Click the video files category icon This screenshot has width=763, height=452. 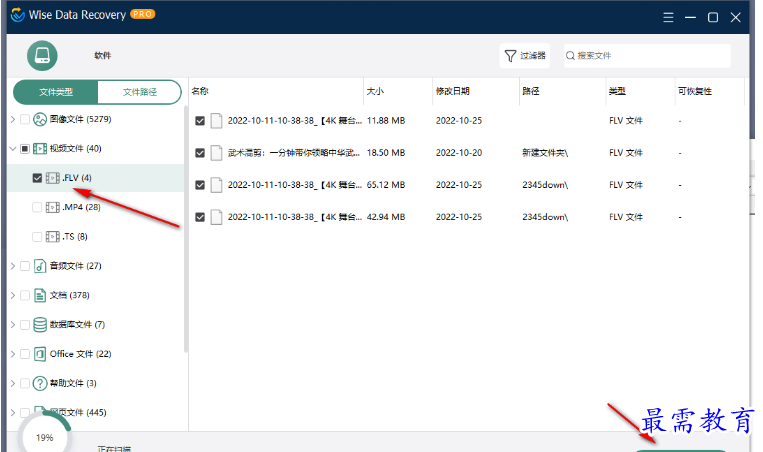(40, 148)
